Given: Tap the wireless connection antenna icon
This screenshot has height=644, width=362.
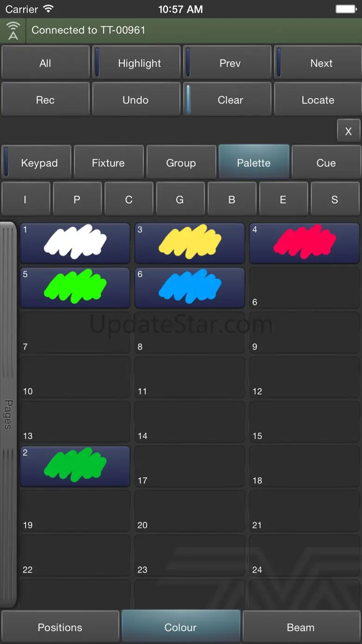Looking at the screenshot, I should coord(13,31).
